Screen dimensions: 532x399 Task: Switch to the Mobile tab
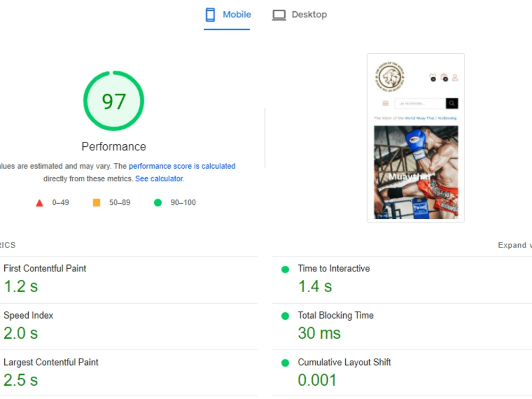[227, 15]
